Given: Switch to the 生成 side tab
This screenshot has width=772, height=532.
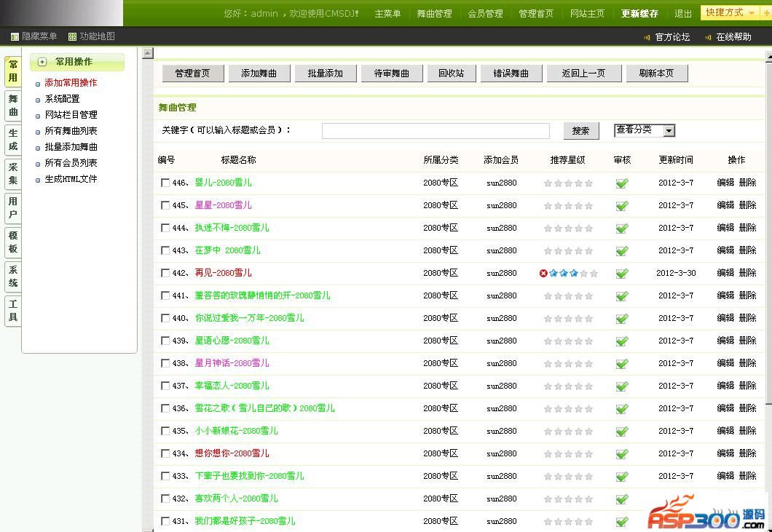Looking at the screenshot, I should click(x=13, y=140).
